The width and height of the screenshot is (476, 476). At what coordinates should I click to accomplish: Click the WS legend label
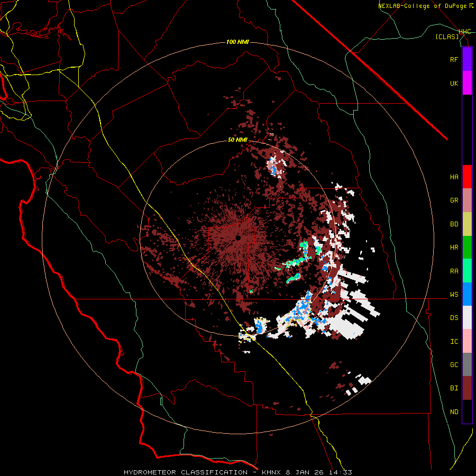click(454, 295)
